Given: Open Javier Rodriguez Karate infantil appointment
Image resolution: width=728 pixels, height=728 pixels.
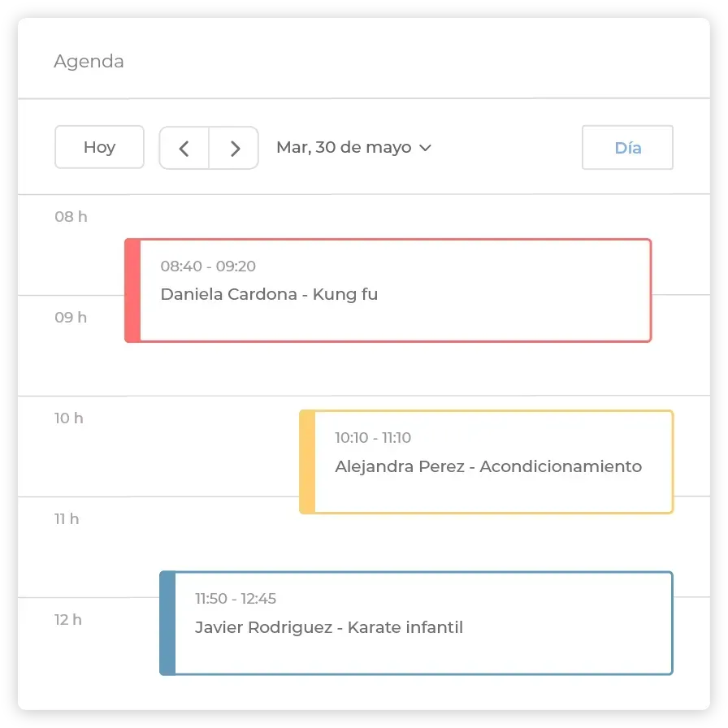Looking at the screenshot, I should click(416, 623).
